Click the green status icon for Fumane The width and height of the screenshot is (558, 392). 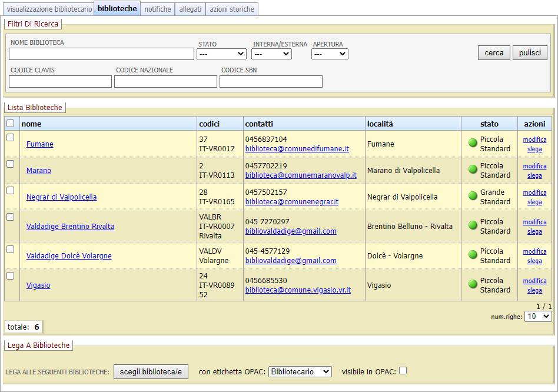[x=473, y=142]
